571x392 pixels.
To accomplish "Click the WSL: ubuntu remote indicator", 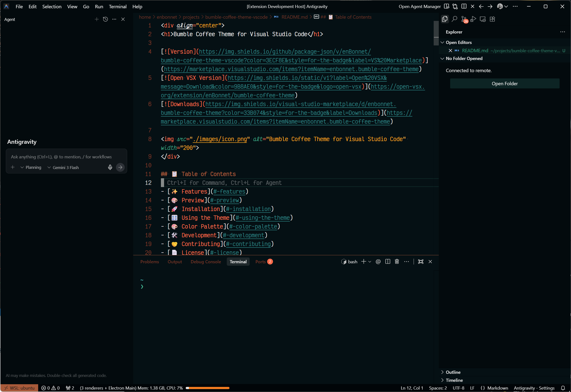I will coord(19,388).
